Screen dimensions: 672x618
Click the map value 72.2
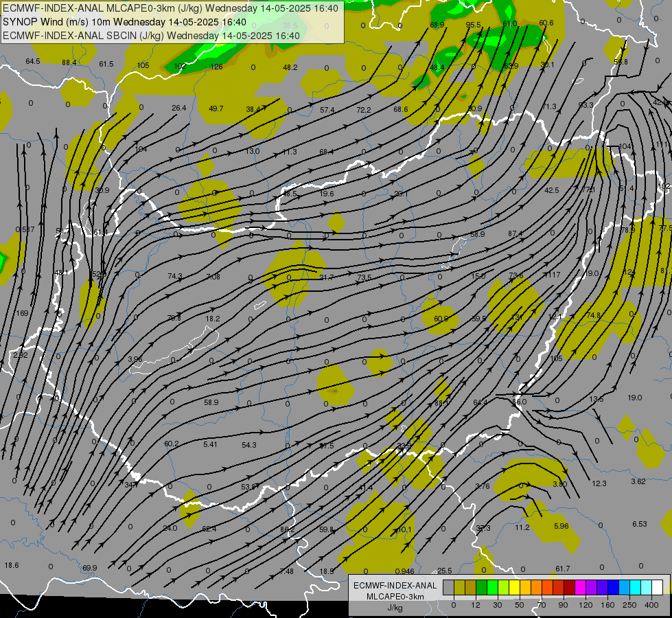click(363, 110)
